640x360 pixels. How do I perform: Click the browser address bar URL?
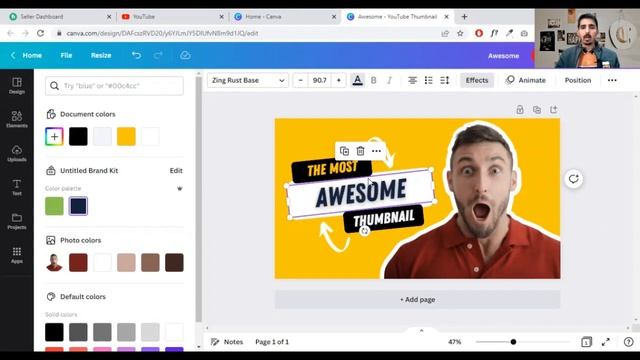162,33
